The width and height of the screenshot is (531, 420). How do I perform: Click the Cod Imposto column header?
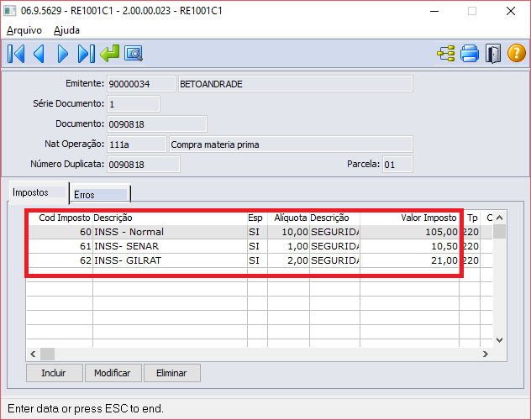coord(60,218)
